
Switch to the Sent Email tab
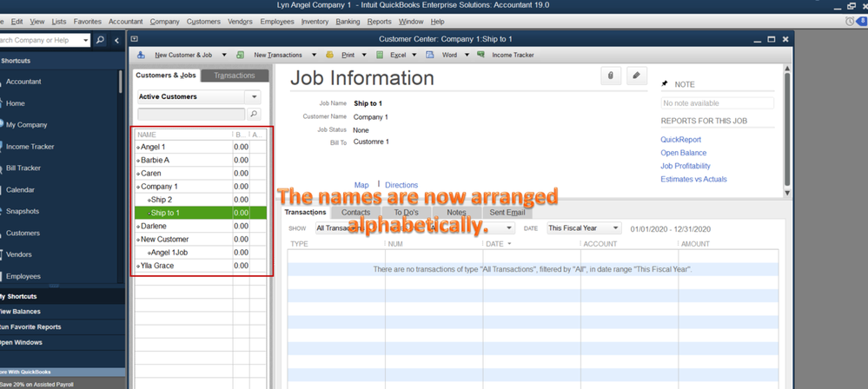[507, 213]
